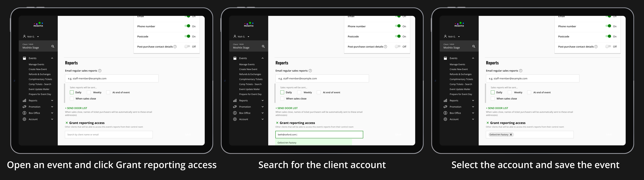Click the client search magnifier on right tablet
Viewport: 644px width, 180px height.
tap(474, 46)
